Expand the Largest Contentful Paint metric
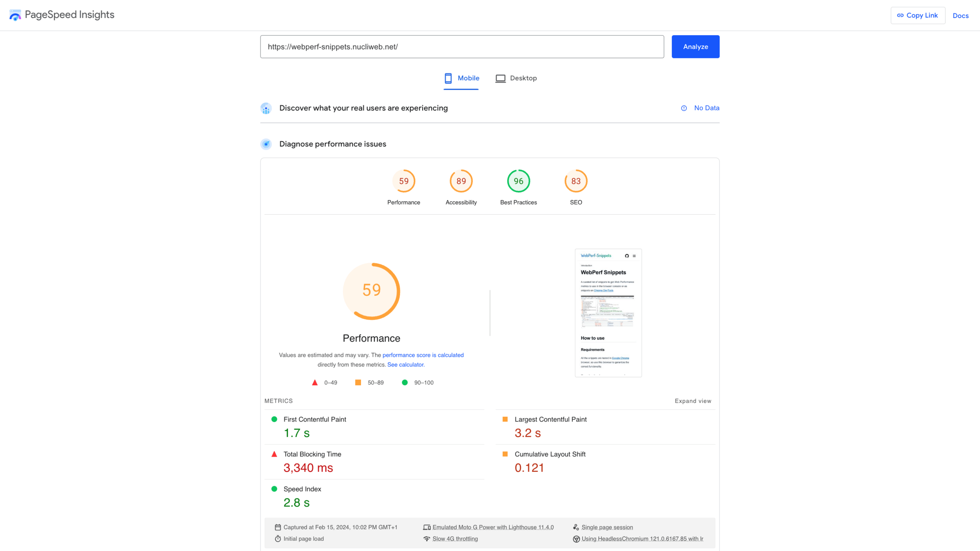Image resolution: width=980 pixels, height=551 pixels. (x=550, y=419)
